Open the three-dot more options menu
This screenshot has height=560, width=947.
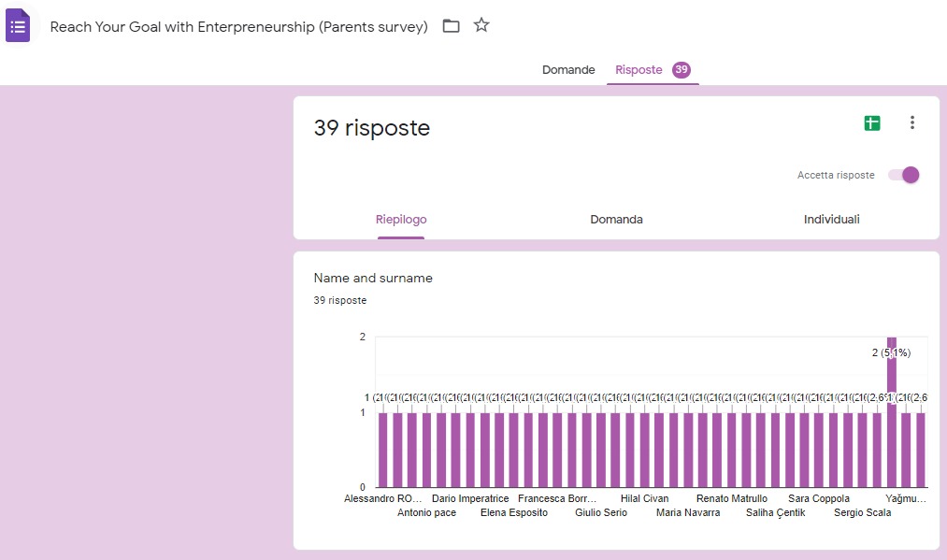coord(912,122)
